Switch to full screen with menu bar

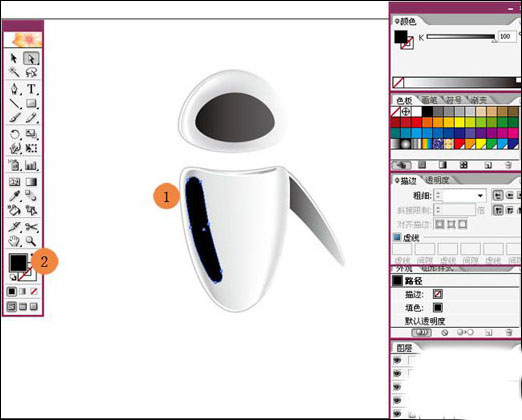(x=23, y=306)
